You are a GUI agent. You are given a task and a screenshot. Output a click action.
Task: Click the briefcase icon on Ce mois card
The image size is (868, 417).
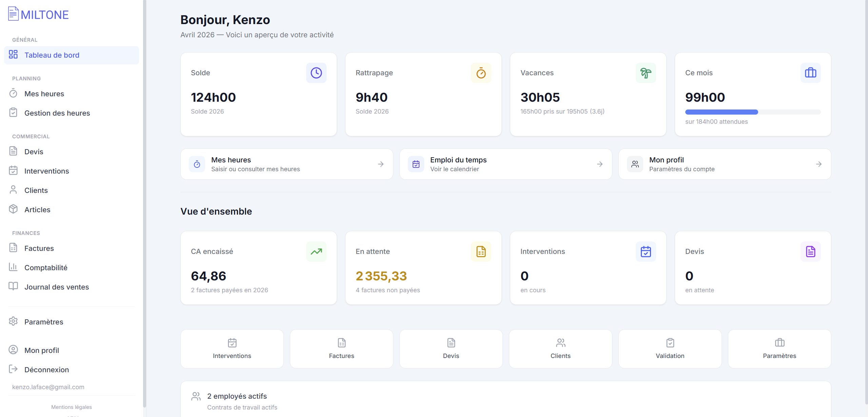click(x=811, y=73)
